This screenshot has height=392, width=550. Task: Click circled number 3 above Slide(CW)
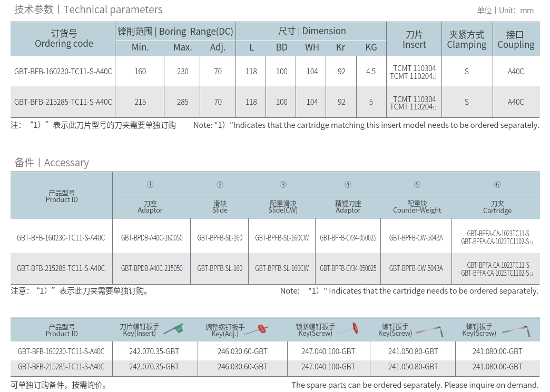click(x=283, y=185)
